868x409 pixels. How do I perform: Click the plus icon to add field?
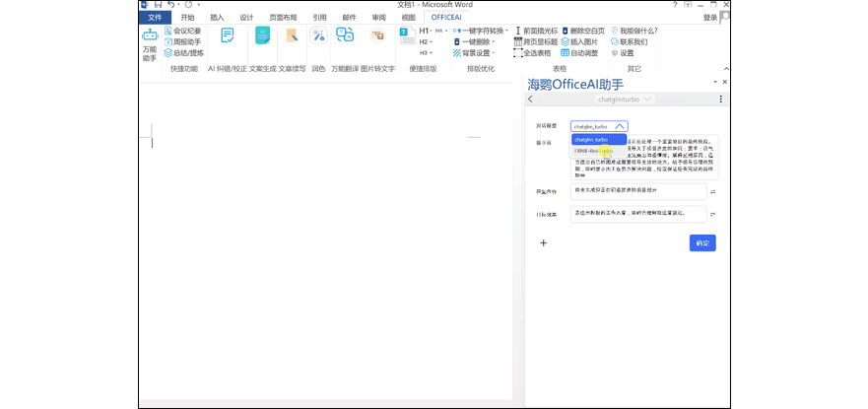click(543, 242)
